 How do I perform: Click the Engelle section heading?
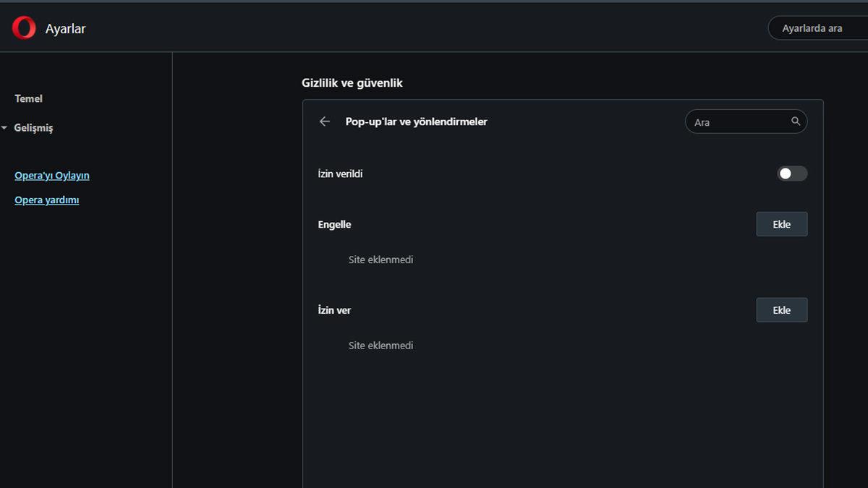334,224
